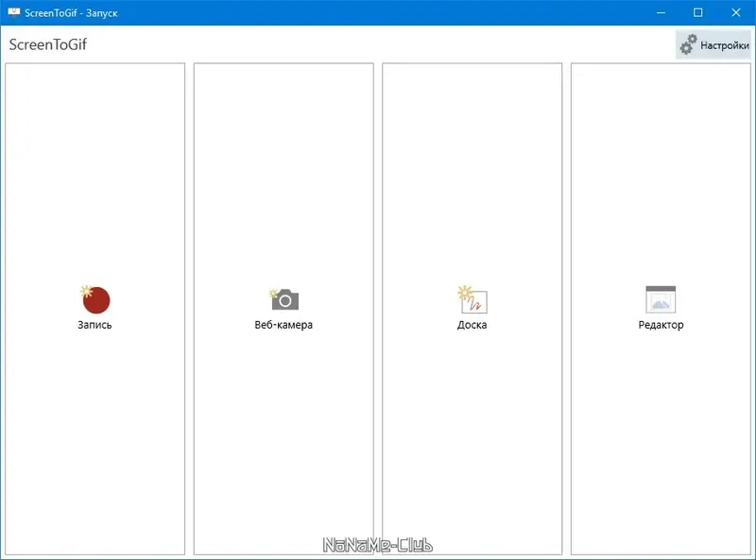Click the ScreenToGif heading text

pyautogui.click(x=48, y=44)
